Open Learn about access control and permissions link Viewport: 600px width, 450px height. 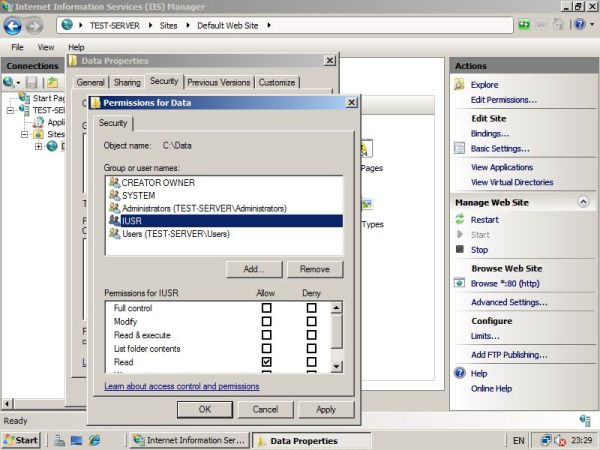182,386
